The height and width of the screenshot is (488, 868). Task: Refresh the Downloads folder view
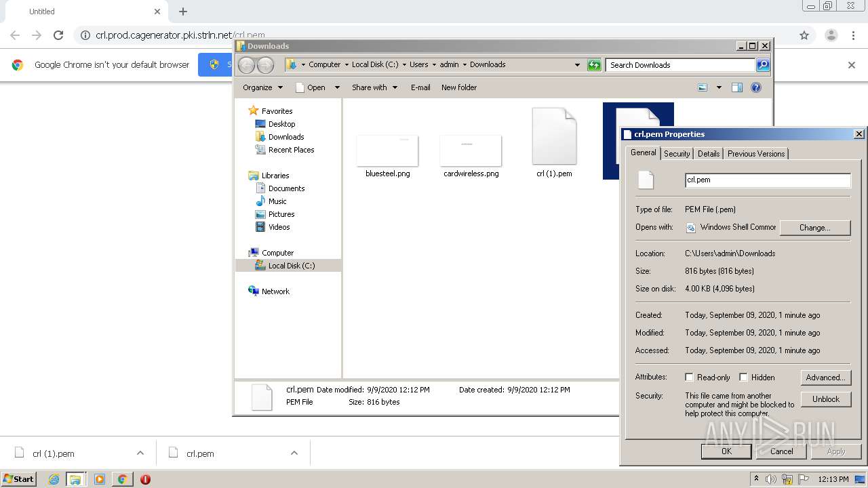click(594, 65)
